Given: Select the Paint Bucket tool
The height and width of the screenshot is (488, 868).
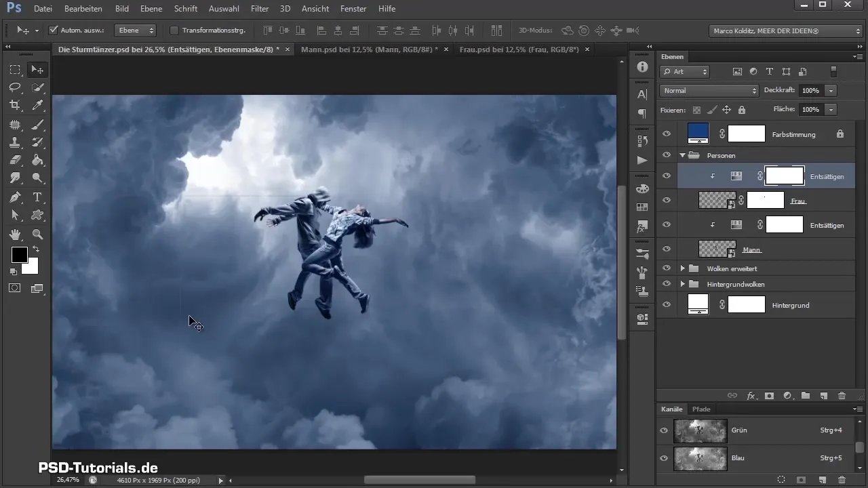Looking at the screenshot, I should [38, 161].
